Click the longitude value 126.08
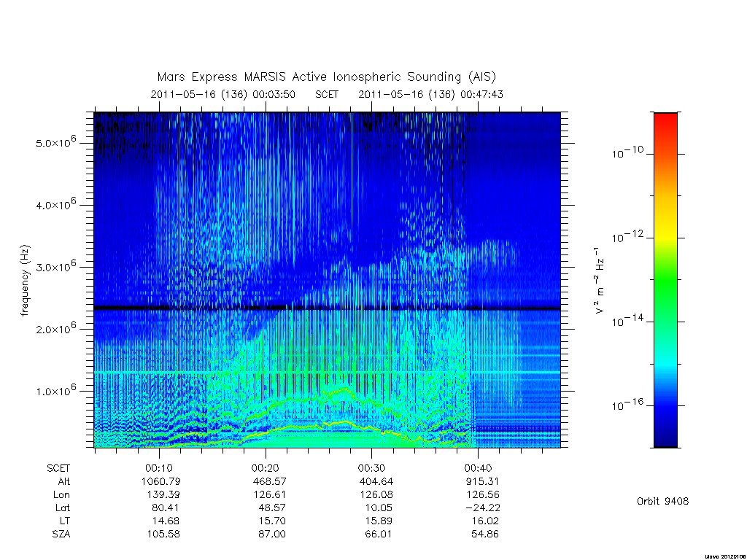This screenshot has width=747, height=560. 376,495
